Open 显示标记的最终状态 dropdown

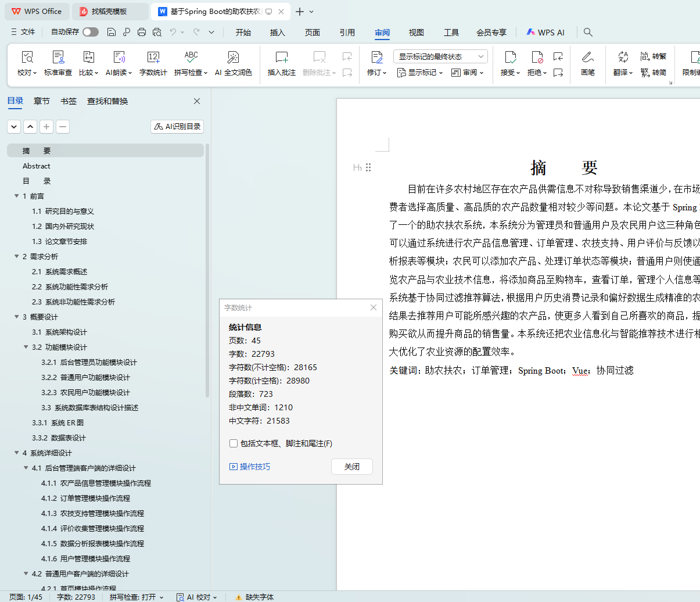pyautogui.click(x=440, y=56)
